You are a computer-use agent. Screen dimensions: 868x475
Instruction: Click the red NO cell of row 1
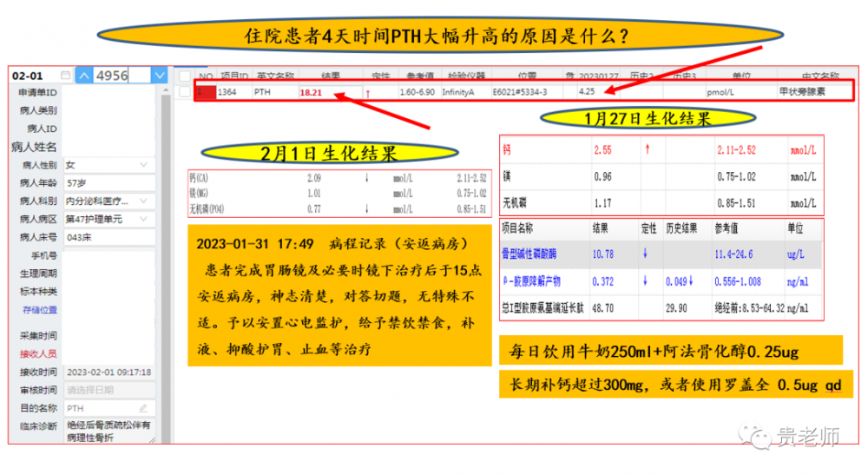(x=204, y=90)
